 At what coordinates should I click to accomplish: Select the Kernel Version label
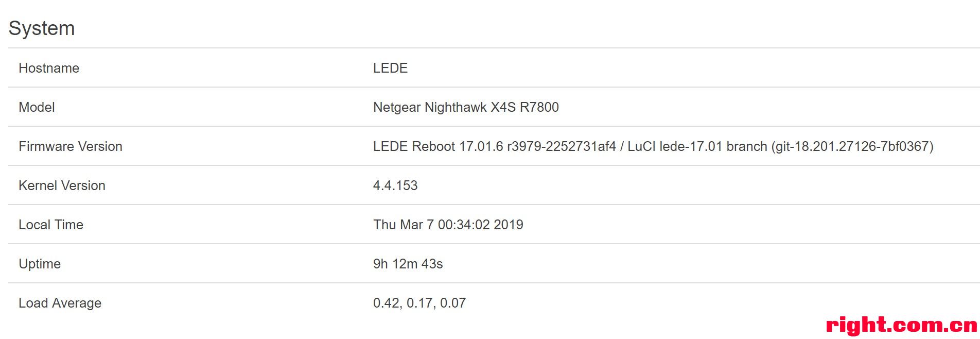tap(62, 185)
